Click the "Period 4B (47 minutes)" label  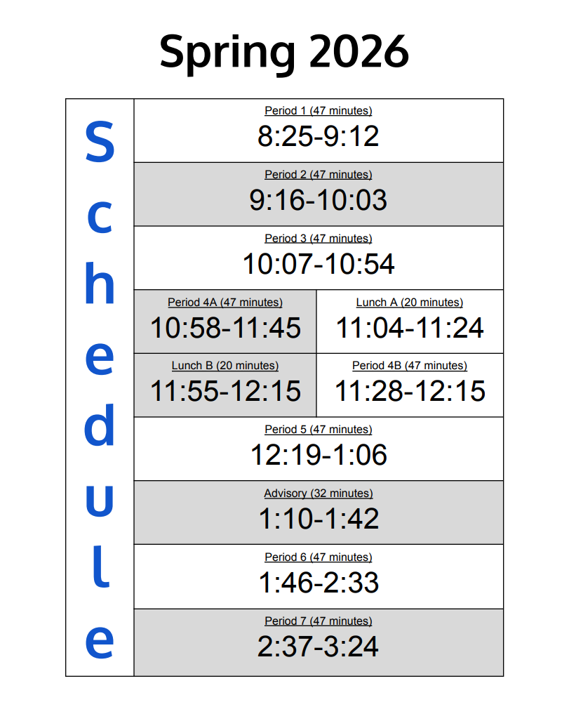point(409,366)
